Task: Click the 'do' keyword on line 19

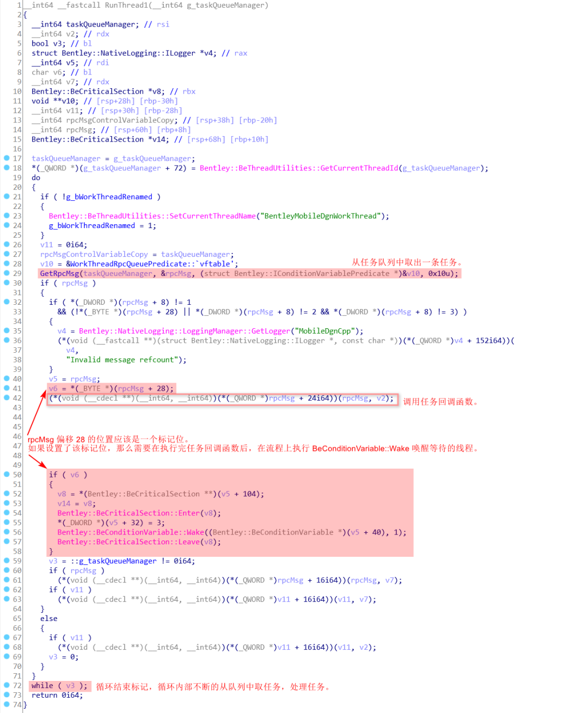Action: point(36,177)
